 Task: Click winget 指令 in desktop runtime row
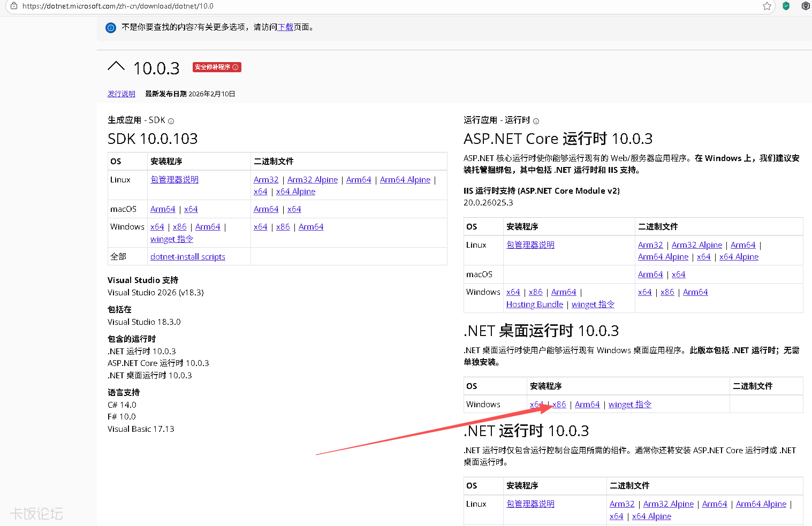[x=629, y=405]
